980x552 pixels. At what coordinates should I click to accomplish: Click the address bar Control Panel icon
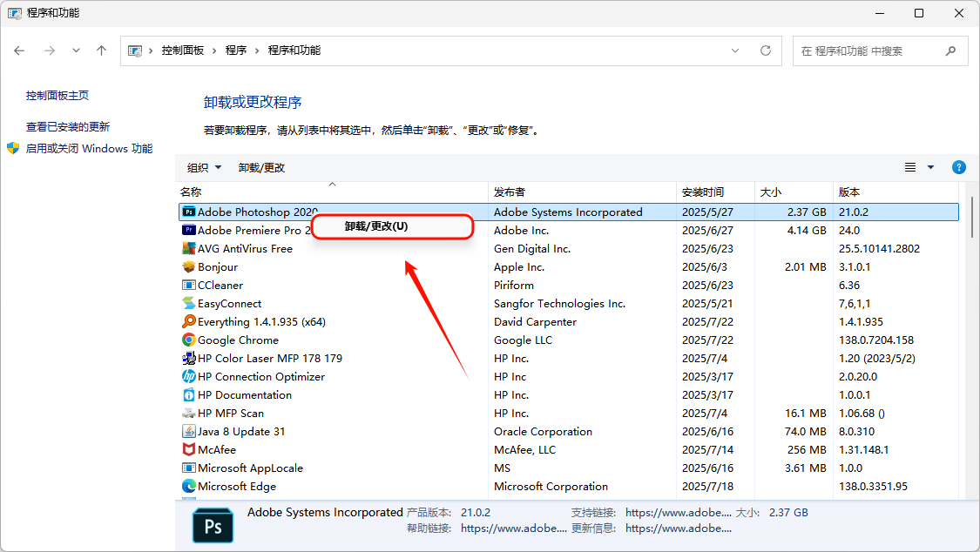[134, 50]
